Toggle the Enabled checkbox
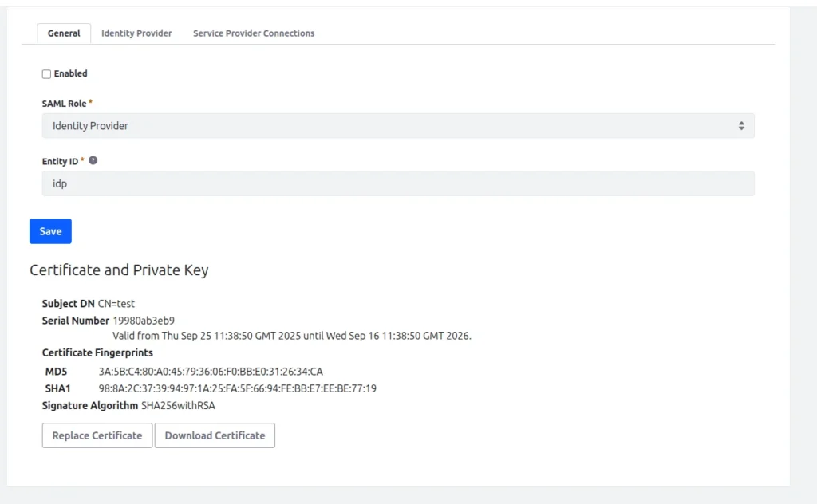Image resolution: width=817 pixels, height=504 pixels. 46,74
